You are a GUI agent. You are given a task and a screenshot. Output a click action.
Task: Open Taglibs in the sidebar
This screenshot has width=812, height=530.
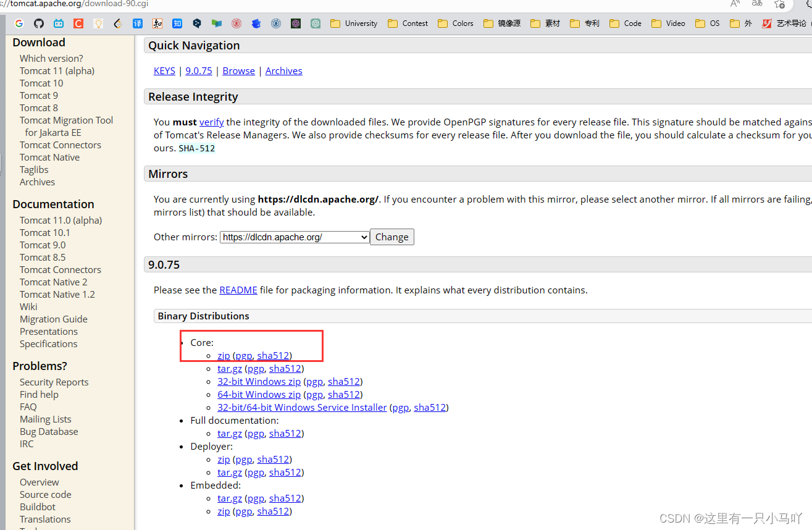pos(34,170)
